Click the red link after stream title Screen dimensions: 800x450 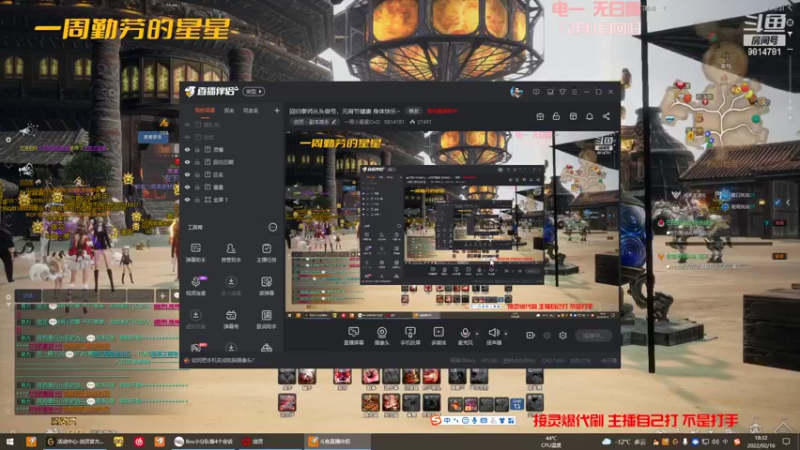point(442,111)
